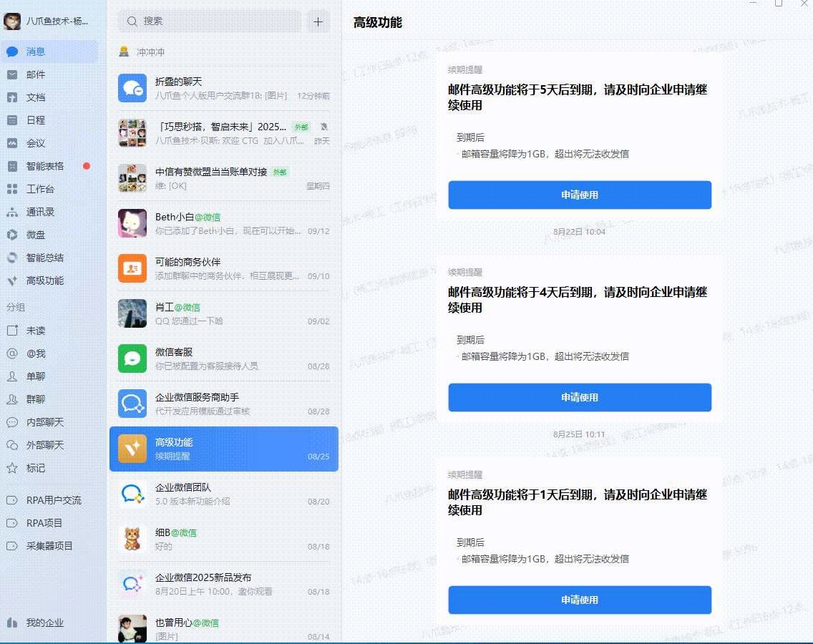This screenshot has height=644, width=813.
Task: Select the 高级功能 续期提醒 conversation
Action: 224,449
